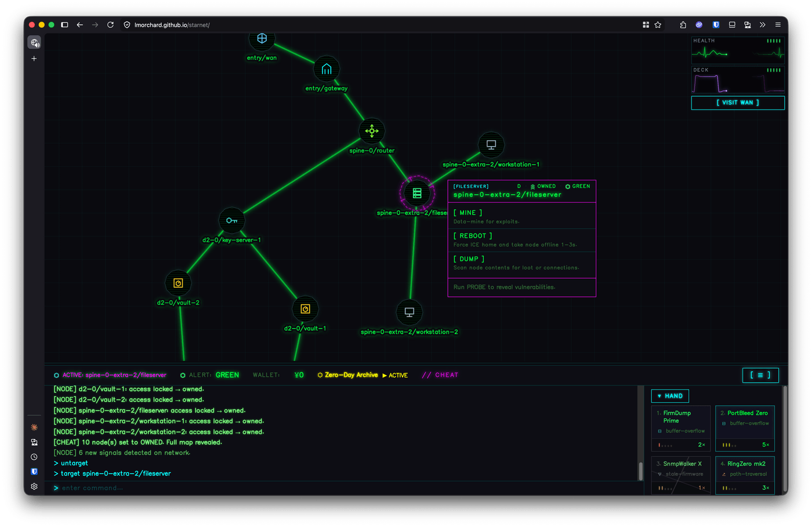Choose the RingZero mk2 exploit card
Viewport: 812px width, 527px height.
745,475
